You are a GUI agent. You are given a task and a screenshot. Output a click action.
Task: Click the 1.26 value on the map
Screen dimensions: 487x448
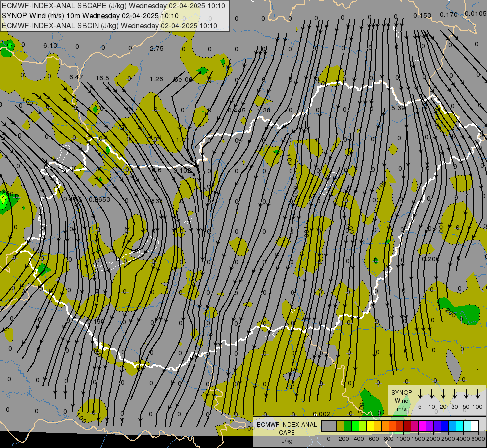156,79
